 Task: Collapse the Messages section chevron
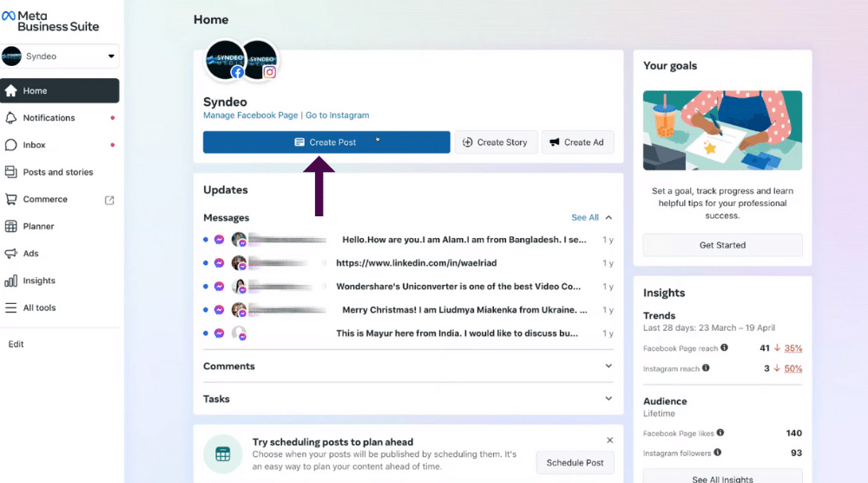pyautogui.click(x=608, y=218)
